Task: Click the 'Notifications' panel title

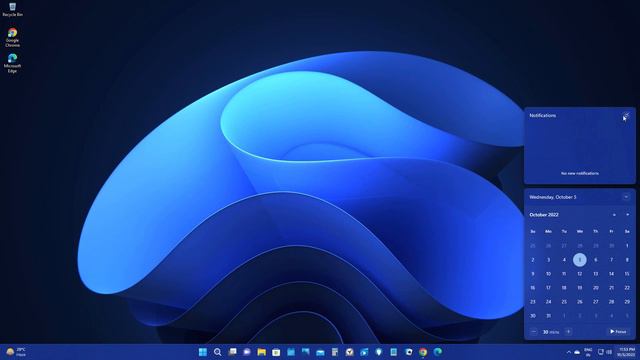Action: click(542, 116)
